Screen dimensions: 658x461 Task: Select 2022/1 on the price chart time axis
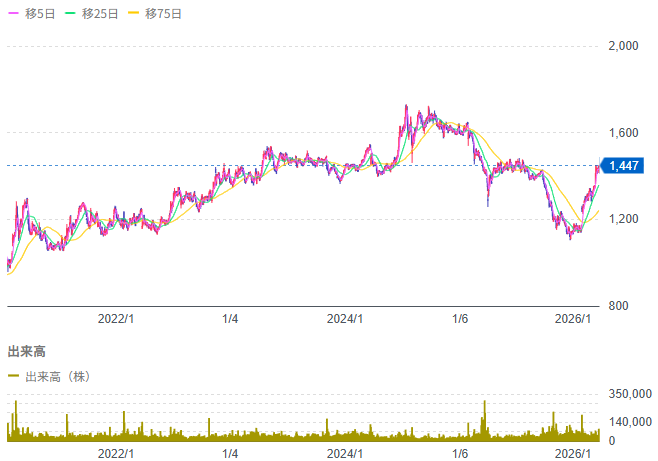116,318
